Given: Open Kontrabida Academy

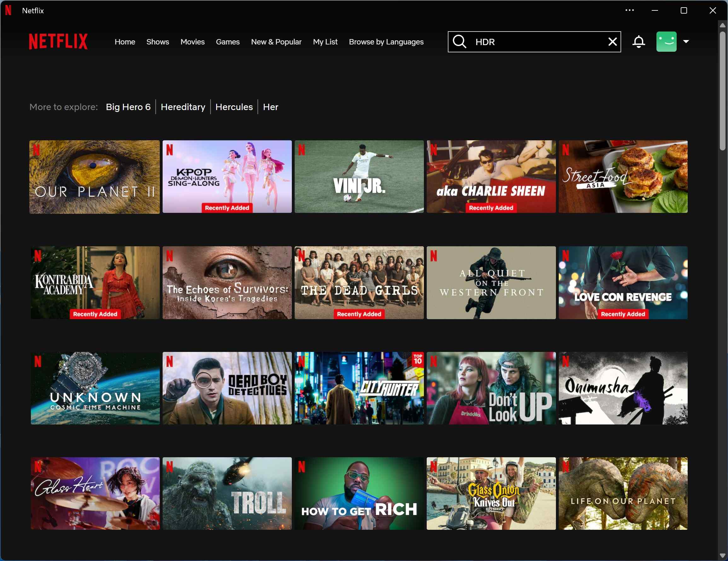Looking at the screenshot, I should [x=95, y=283].
